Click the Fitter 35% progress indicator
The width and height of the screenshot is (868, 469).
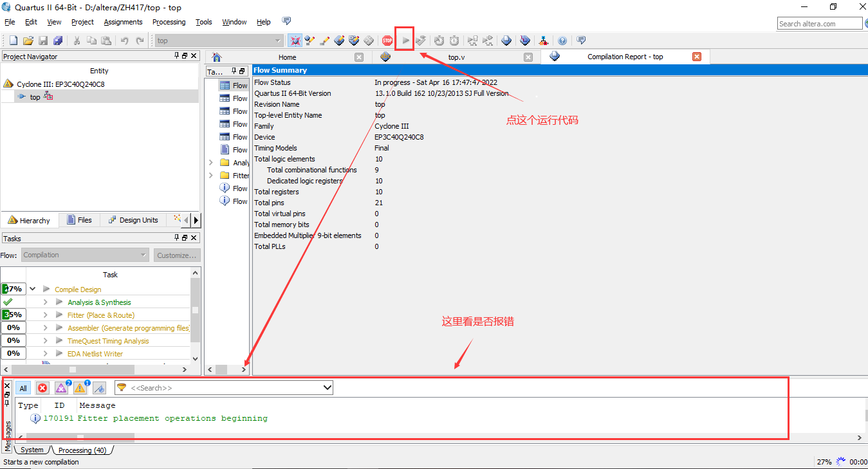[13, 315]
